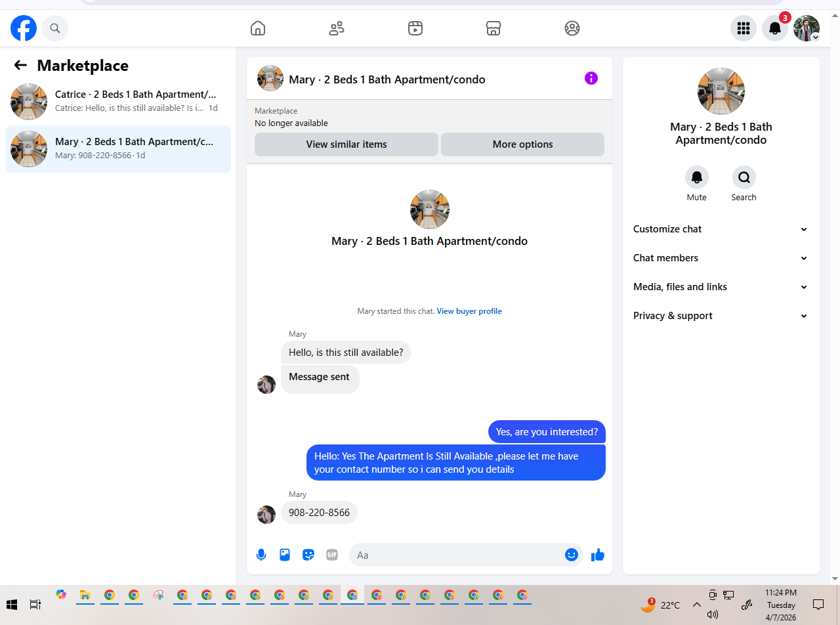Screen dimensions: 840x625
Task: Click the More options button
Action: (522, 144)
